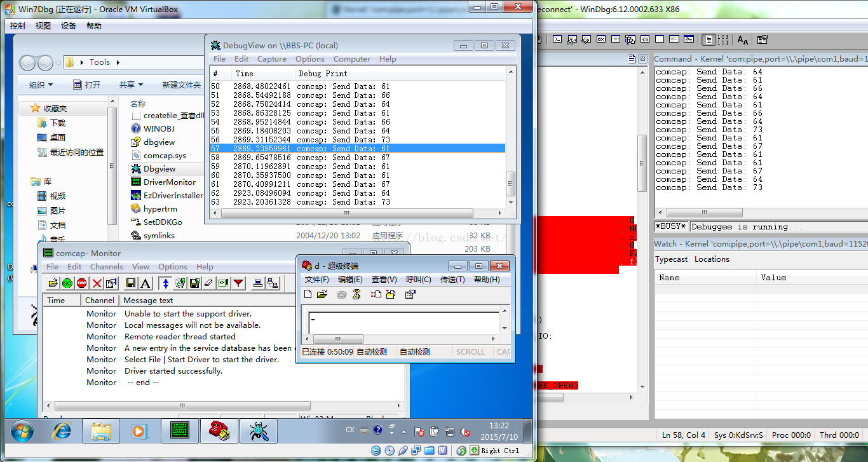The width and height of the screenshot is (868, 462).
Task: Open the 设备 menu in VirtualBox
Action: pos(69,26)
